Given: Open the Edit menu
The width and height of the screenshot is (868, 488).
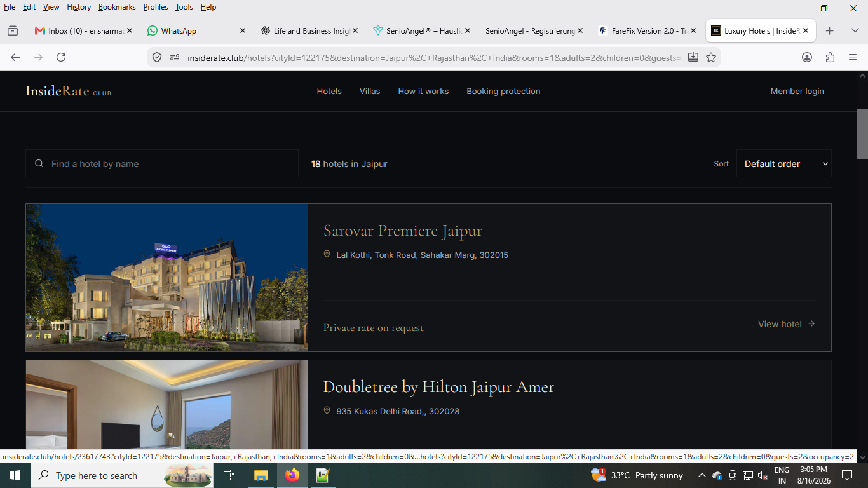Looking at the screenshot, I should (29, 7).
